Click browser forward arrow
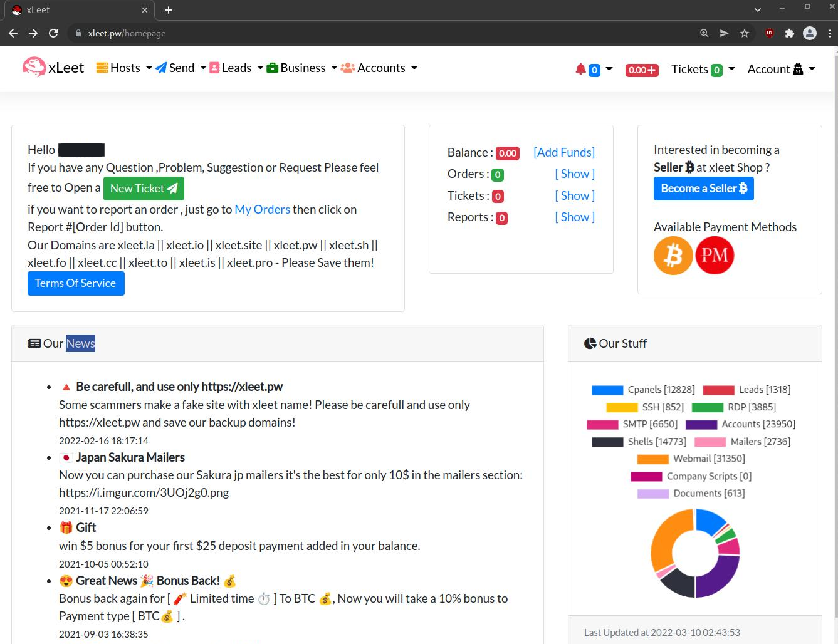The image size is (838, 644). pyautogui.click(x=33, y=33)
